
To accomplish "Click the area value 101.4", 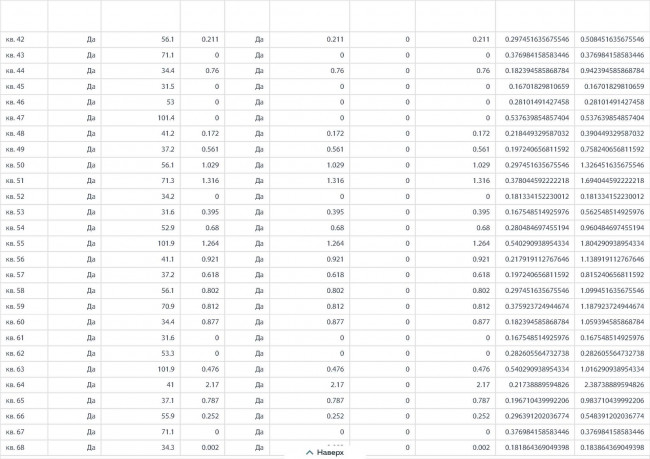I will click(166, 118).
